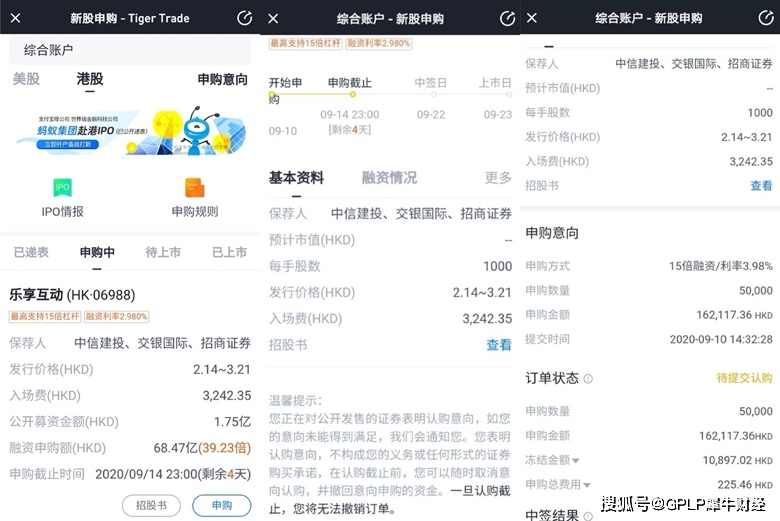Refresh the right 综合账户 screen

pos(766,18)
